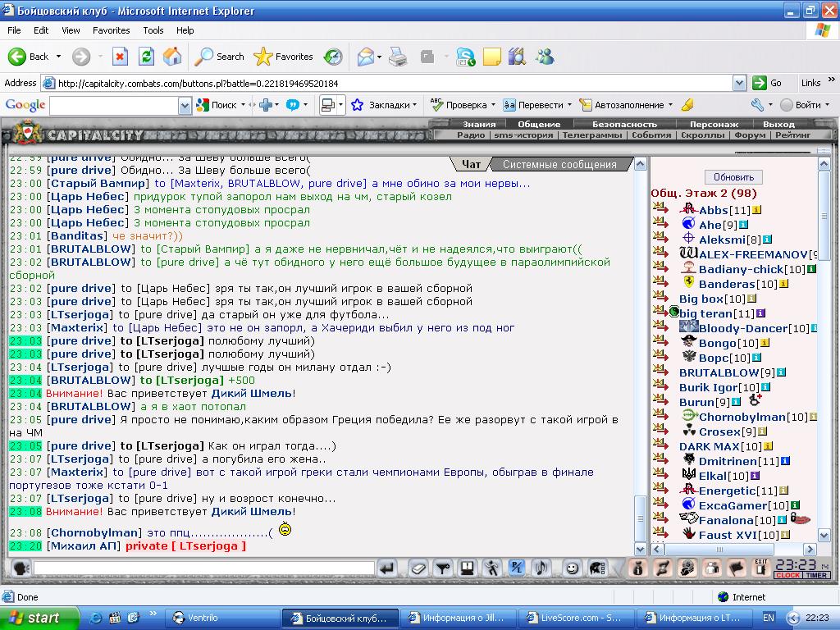Click the EN language indicator in tray
The image size is (840, 630).
768,618
